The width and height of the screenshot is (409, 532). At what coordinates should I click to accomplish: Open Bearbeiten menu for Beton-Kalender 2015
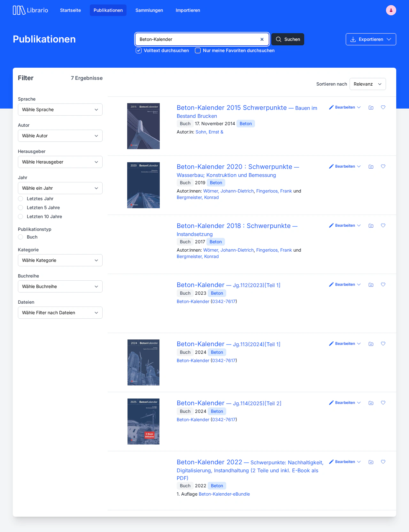(x=345, y=107)
